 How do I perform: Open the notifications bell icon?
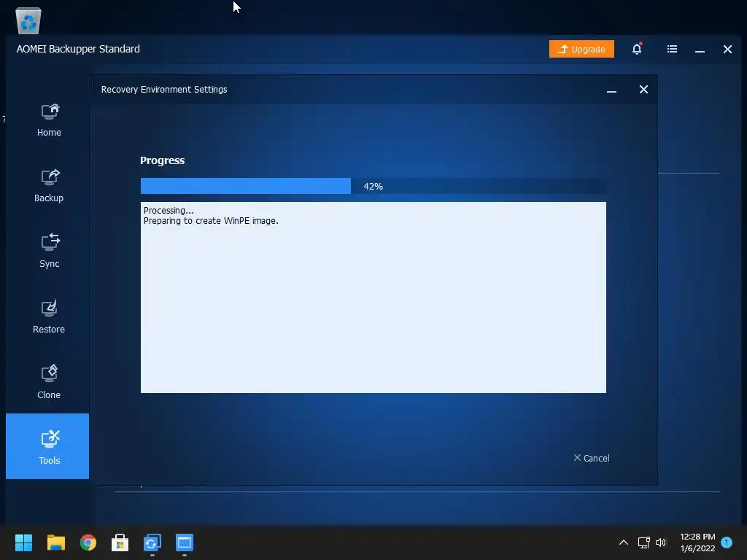(x=637, y=49)
